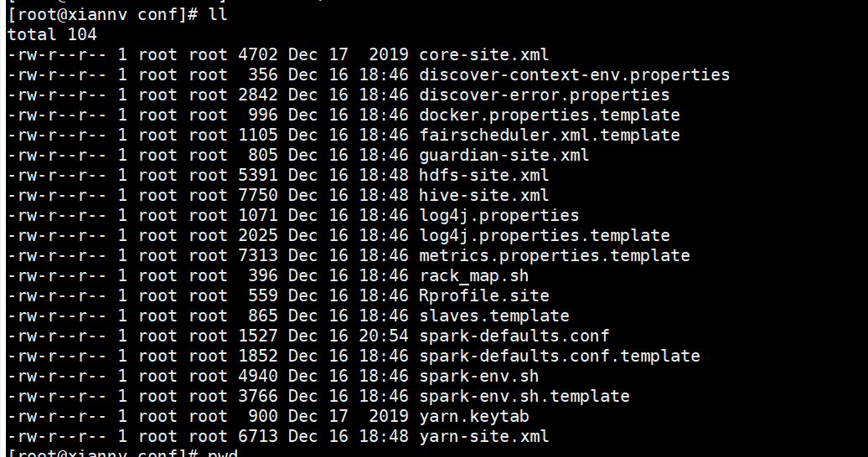Click the "total 104" output line
Image resolution: width=868 pixels, height=457 pixels.
pyautogui.click(x=52, y=34)
